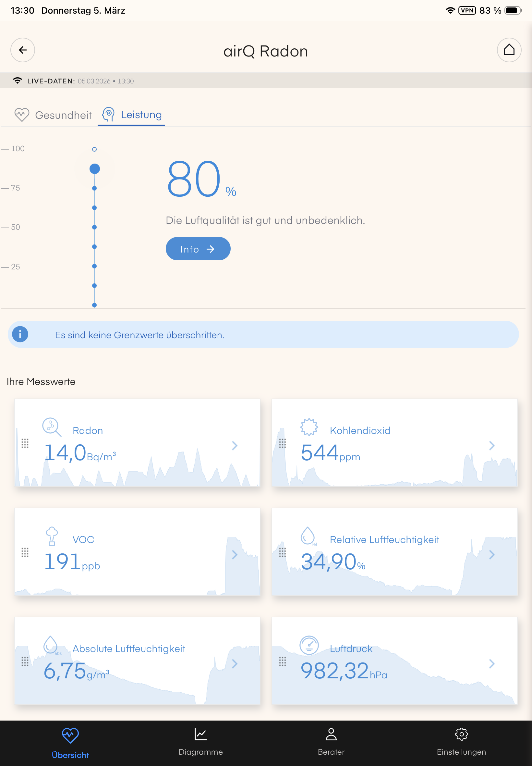
Task: Click the Radon card title
Action: pyautogui.click(x=88, y=430)
